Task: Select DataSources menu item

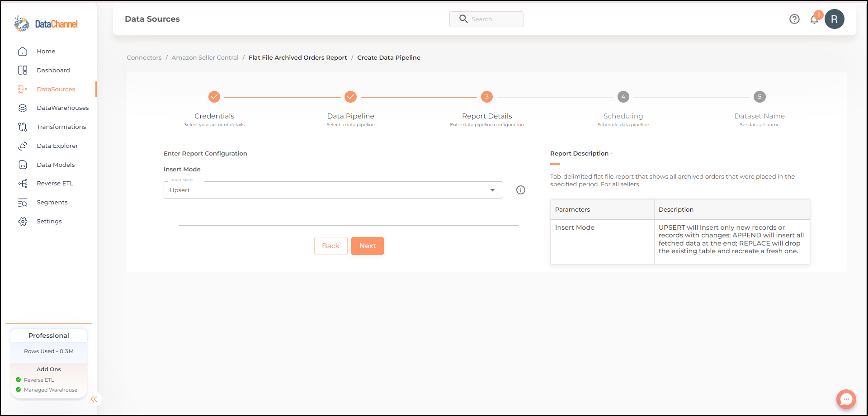Action: tap(56, 89)
